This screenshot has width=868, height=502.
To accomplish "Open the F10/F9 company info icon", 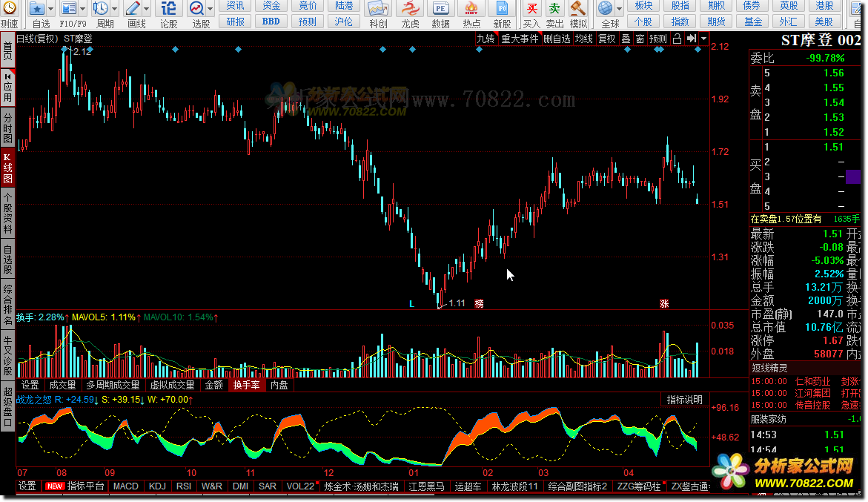I will [x=69, y=8].
